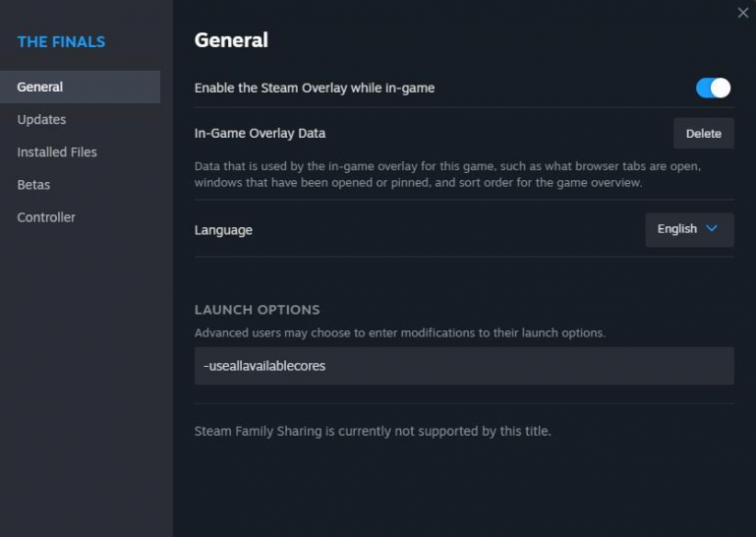Click into the launch options text field
Image resolution: width=756 pixels, height=537 pixels.
464,366
